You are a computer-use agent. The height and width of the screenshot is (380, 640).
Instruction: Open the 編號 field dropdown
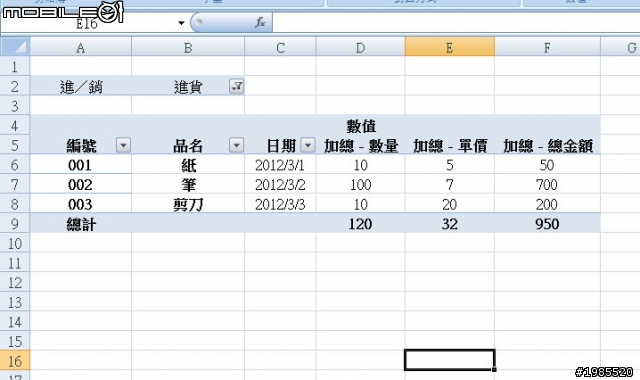click(x=123, y=145)
